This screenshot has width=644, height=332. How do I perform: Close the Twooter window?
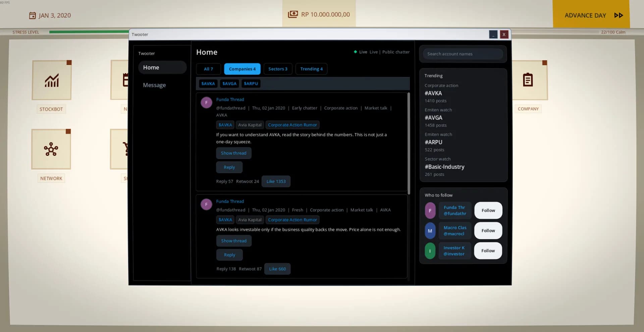(x=504, y=35)
